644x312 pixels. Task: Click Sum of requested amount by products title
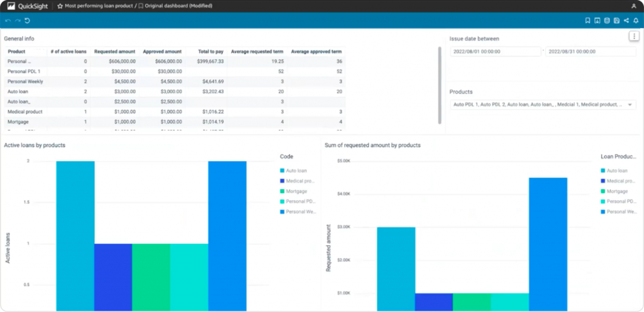click(x=372, y=145)
